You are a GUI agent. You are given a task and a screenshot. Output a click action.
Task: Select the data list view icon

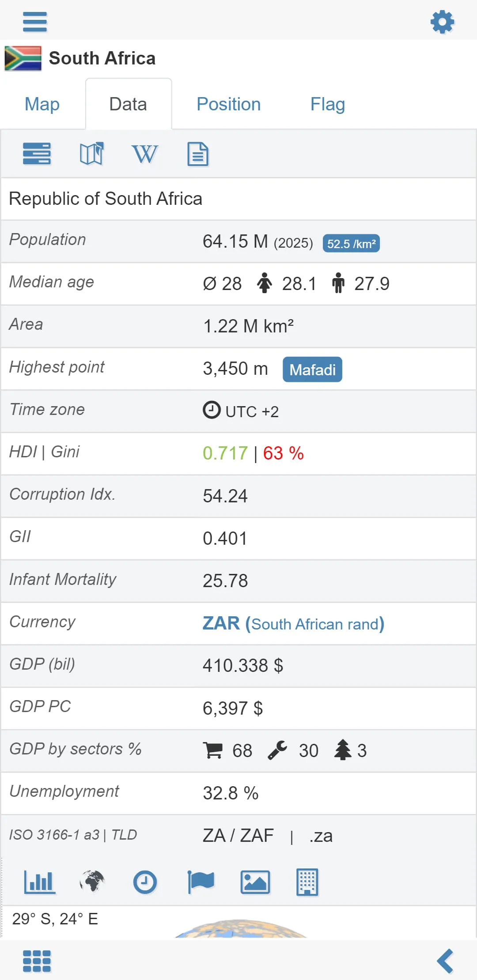pyautogui.click(x=37, y=154)
